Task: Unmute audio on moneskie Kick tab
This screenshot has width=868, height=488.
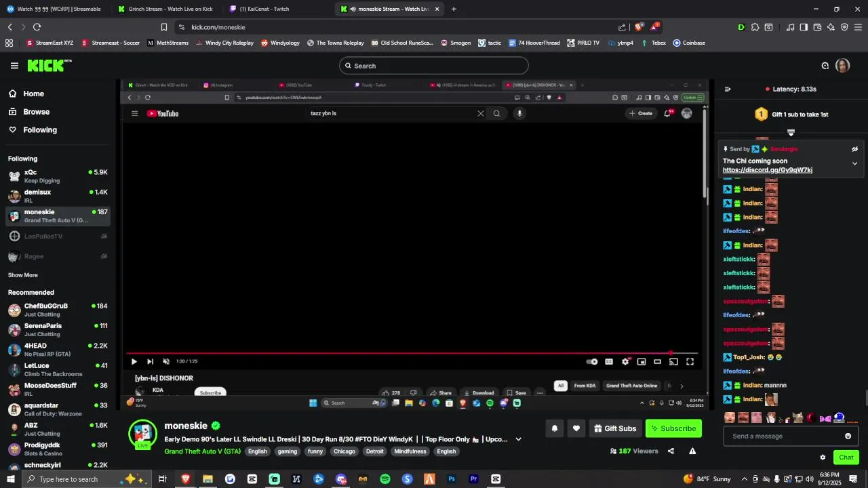Action: click(353, 9)
